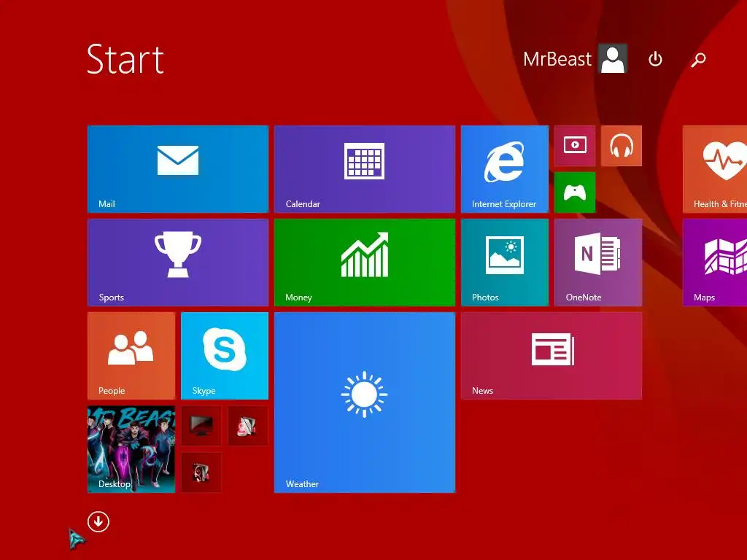Screen dimensions: 747x560
Task: Open the Music headphones tile
Action: [622, 146]
